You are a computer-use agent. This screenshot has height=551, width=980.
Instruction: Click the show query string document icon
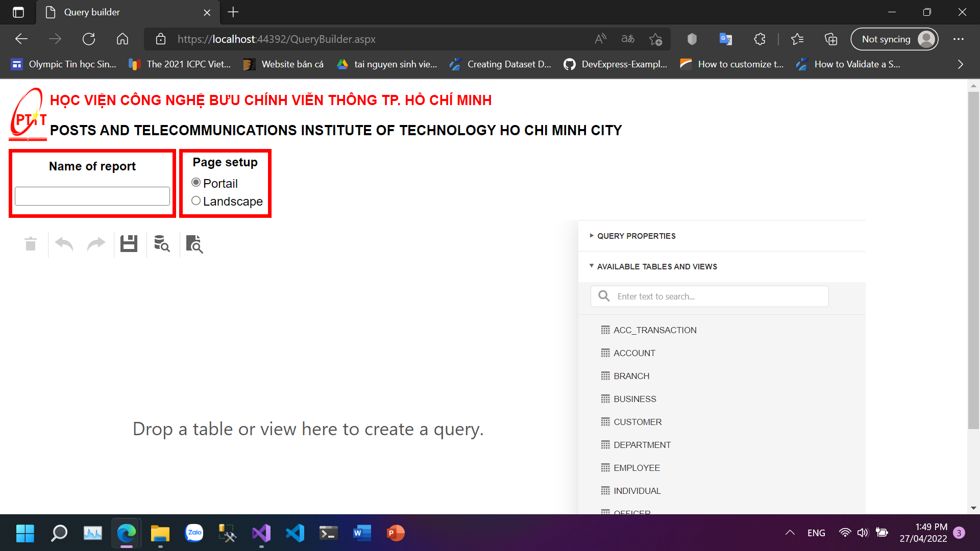[194, 244]
